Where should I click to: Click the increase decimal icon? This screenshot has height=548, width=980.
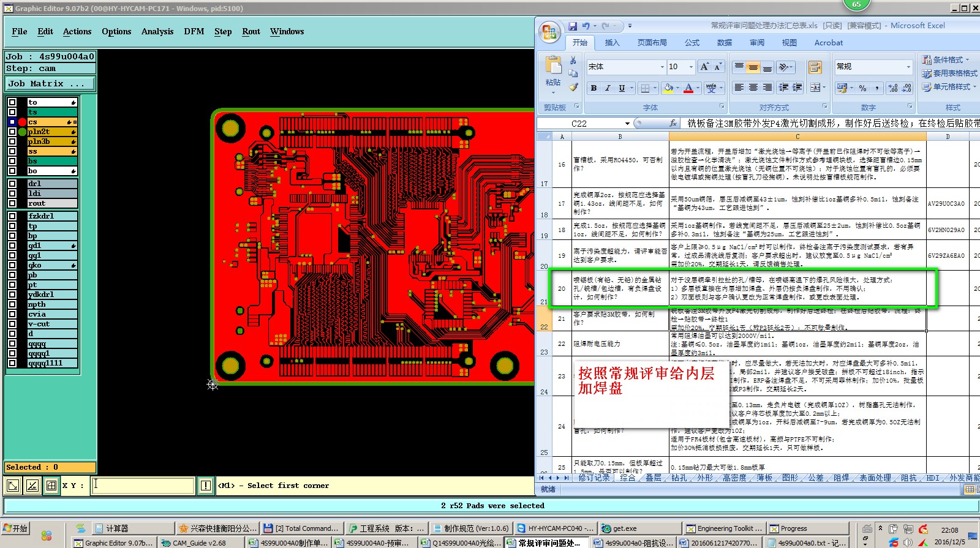(x=893, y=88)
